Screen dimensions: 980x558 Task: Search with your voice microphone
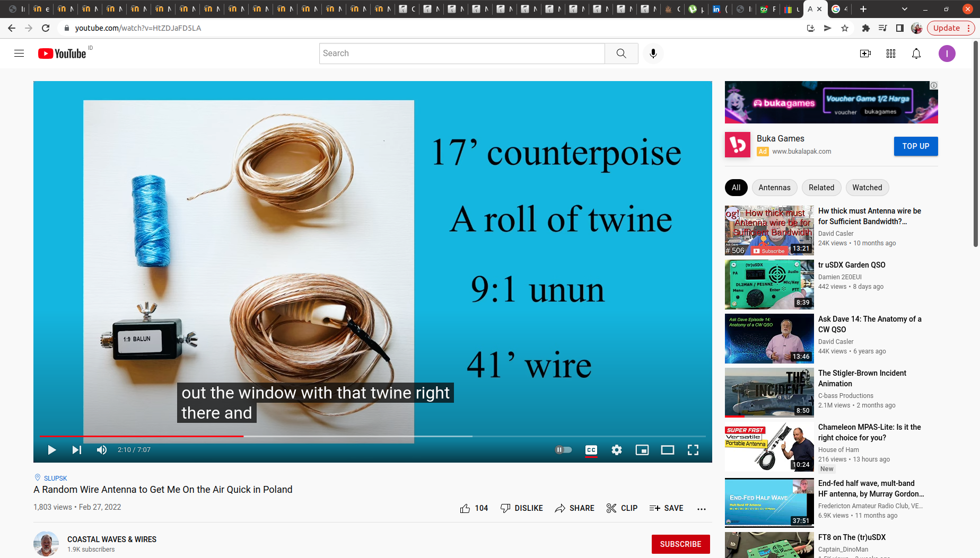[653, 54]
